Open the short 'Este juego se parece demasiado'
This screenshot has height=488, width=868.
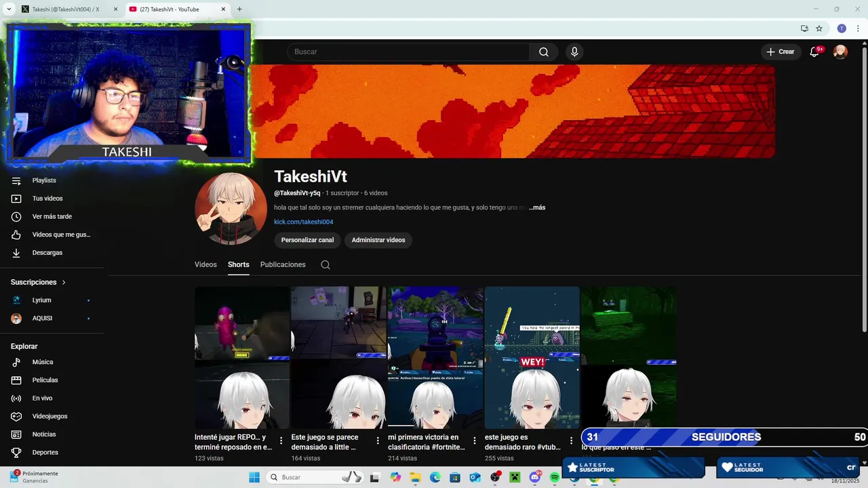tap(338, 358)
